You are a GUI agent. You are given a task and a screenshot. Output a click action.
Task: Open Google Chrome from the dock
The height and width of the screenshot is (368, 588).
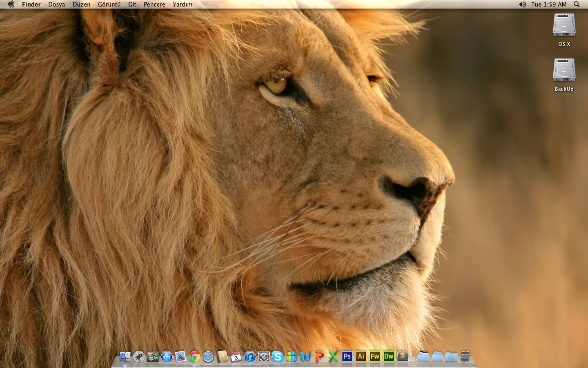[x=194, y=357]
